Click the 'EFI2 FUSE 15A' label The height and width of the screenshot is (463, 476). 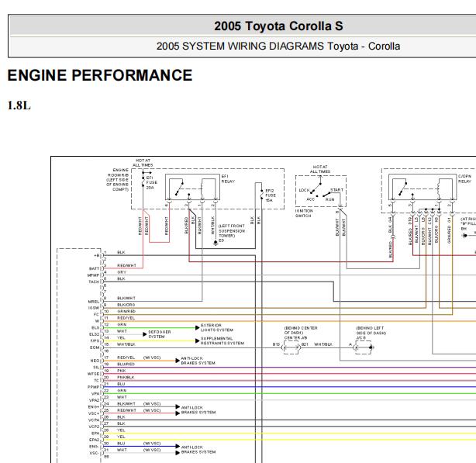[x=271, y=195]
